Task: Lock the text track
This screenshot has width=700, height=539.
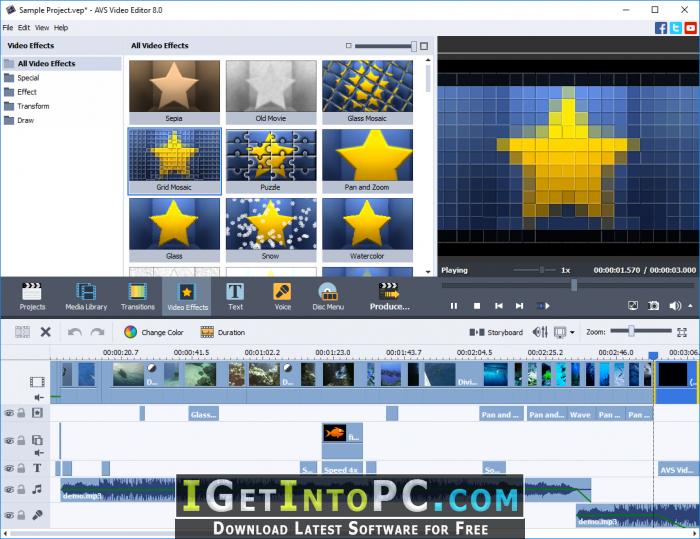Action: (21, 468)
